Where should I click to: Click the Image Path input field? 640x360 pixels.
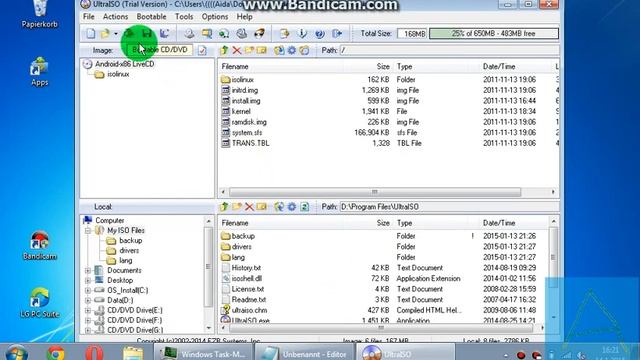click(449, 50)
